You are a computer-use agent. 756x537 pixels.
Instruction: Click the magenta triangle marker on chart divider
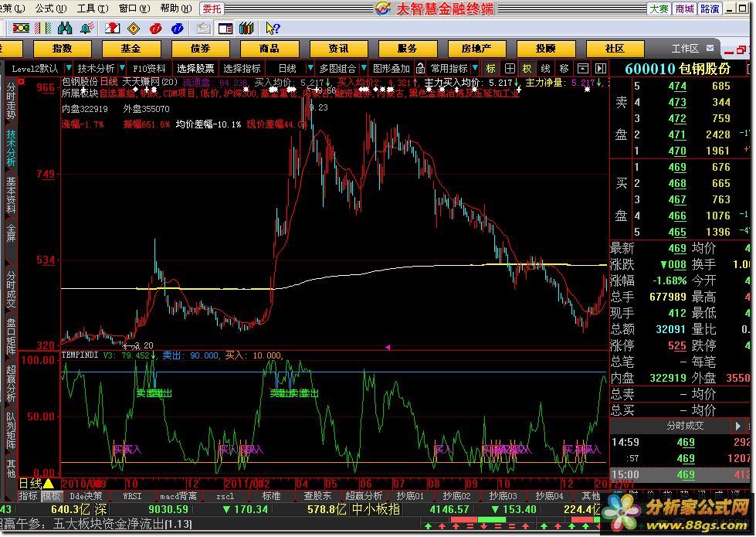388,347
